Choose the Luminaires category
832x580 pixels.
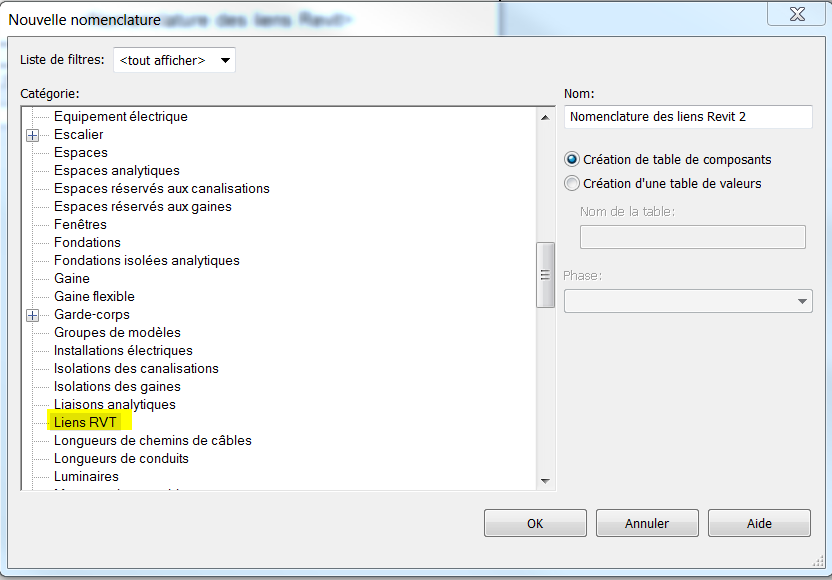coord(86,477)
